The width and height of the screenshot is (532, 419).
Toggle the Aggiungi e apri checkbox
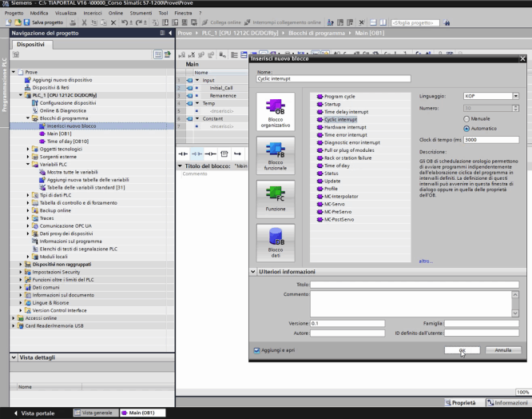tap(257, 350)
